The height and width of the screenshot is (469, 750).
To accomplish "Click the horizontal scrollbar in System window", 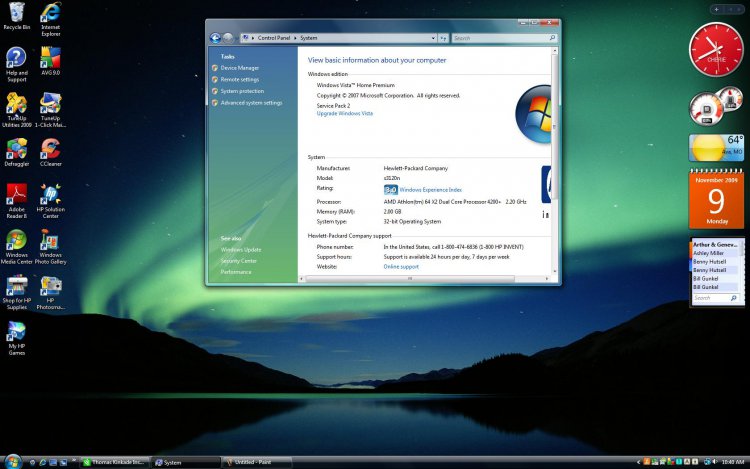I will pyautogui.click(x=410, y=278).
